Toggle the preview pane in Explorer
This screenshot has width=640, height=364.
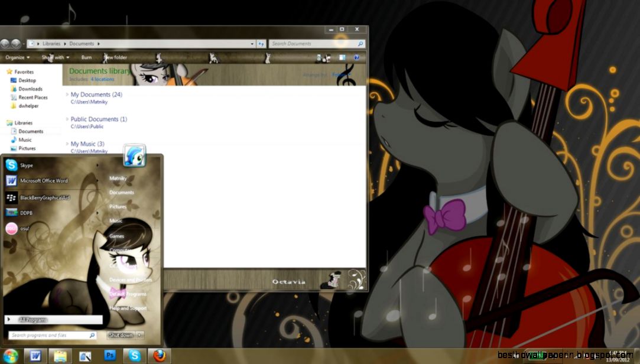pos(342,57)
